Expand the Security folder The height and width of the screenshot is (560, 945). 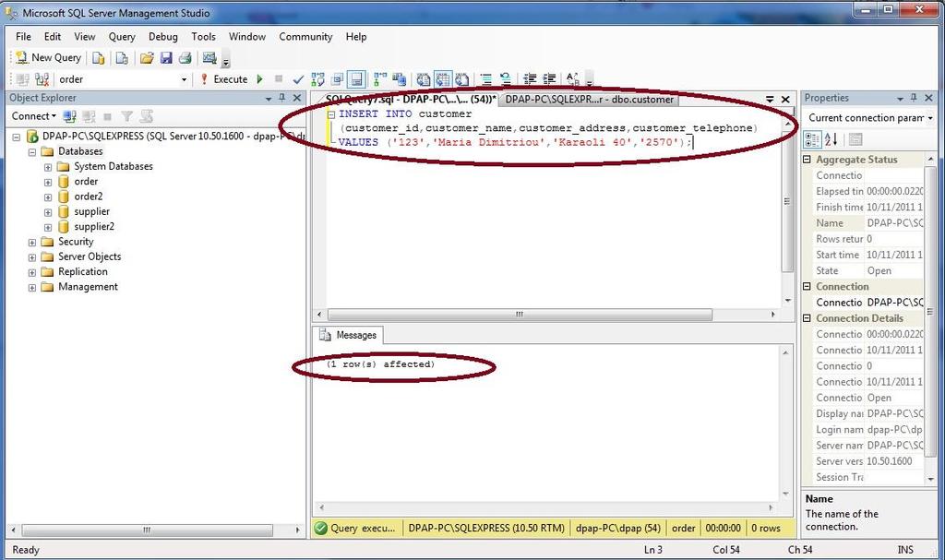pos(32,243)
